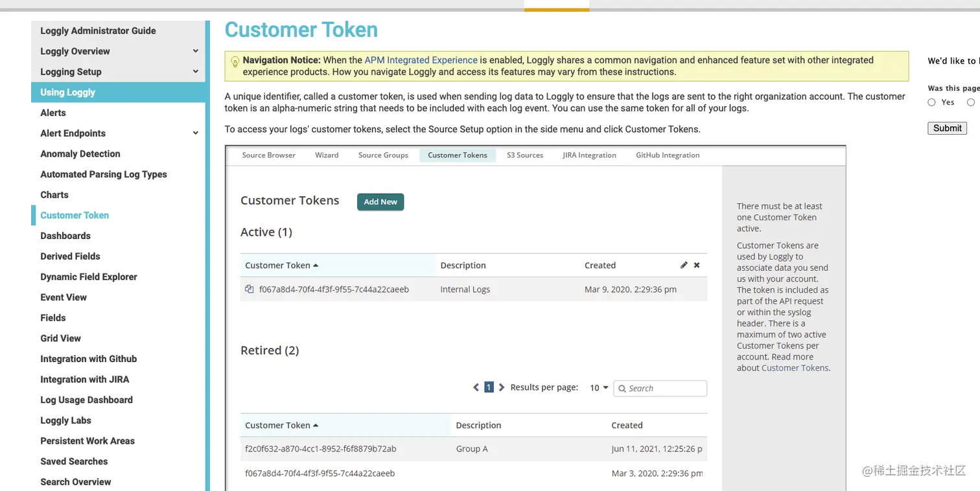Click the lightbulb icon in the Navigation Notice

(x=235, y=62)
